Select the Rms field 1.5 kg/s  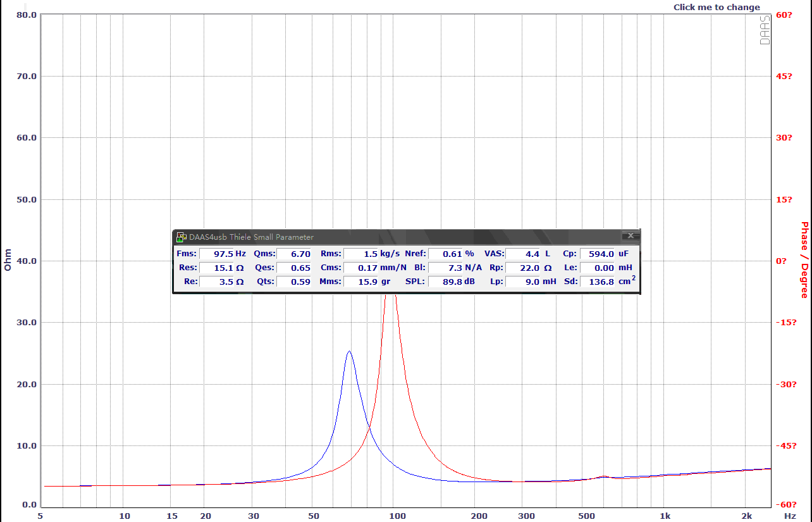click(x=360, y=254)
